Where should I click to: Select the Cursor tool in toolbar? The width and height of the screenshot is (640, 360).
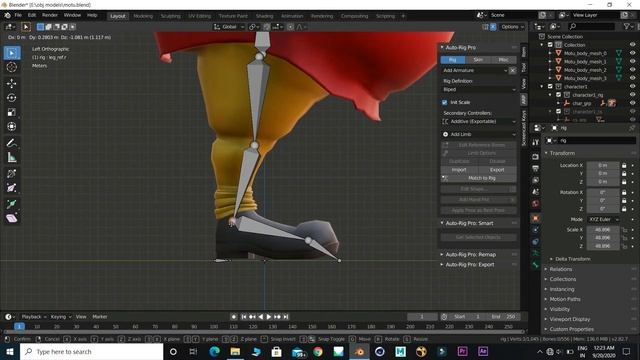pos(12,67)
